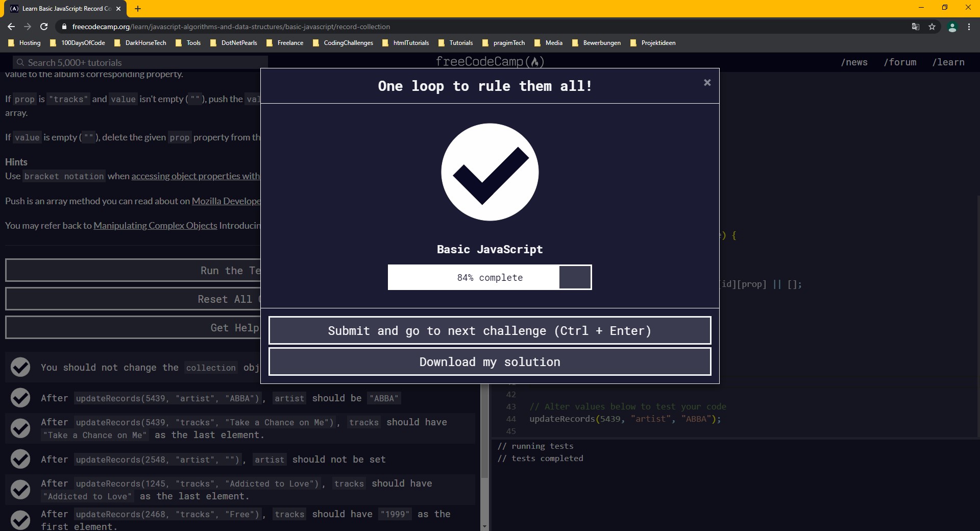Screen dimensions: 980x531
Task: Open the /forum section in the navbar
Action: (x=900, y=62)
